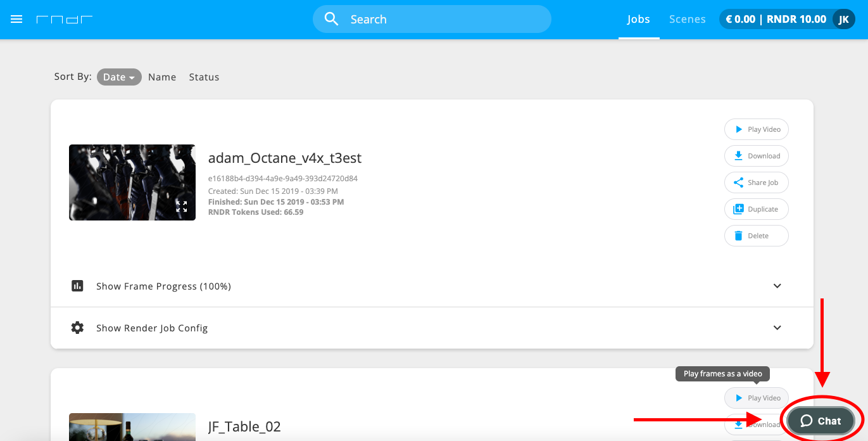Image resolution: width=868 pixels, height=441 pixels.
Task: Expand Show Frame Progress (100%)
Action: 432,286
